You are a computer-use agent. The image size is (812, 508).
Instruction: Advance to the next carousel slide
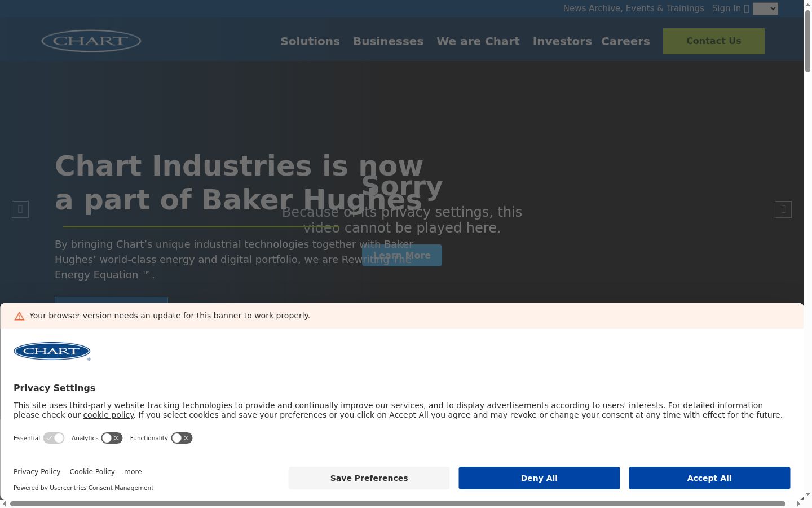[783, 209]
